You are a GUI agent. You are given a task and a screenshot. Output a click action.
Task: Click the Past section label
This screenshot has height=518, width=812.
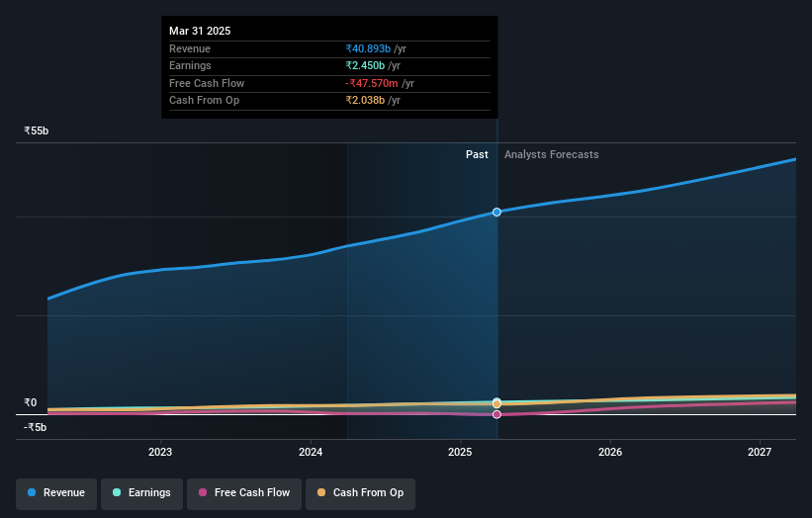[x=477, y=155]
